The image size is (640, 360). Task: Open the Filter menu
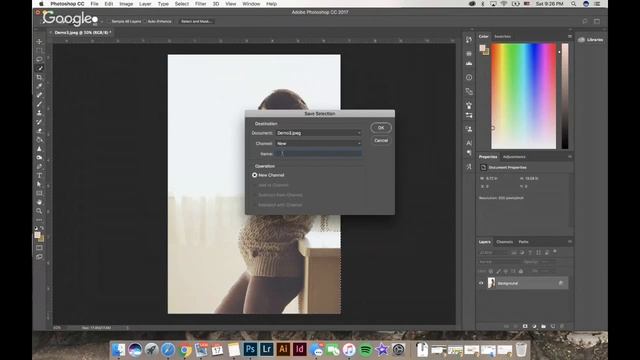pos(200,4)
